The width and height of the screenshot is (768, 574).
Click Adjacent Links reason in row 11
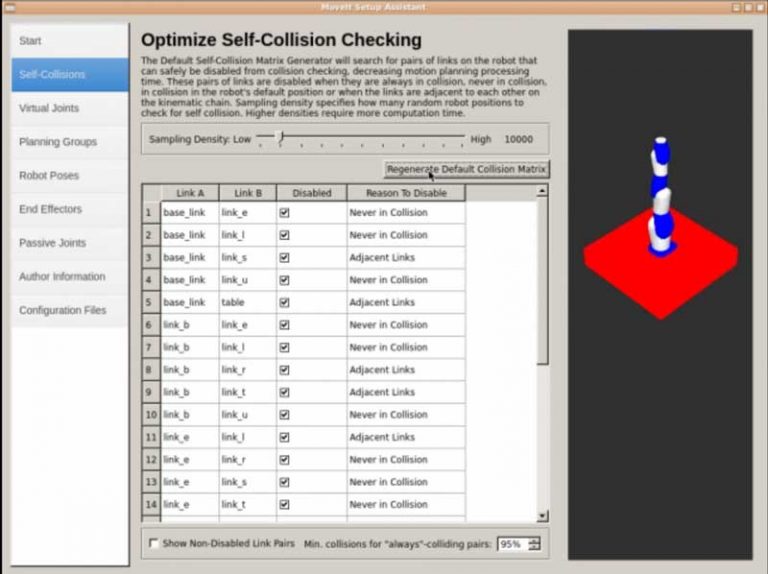(406, 437)
